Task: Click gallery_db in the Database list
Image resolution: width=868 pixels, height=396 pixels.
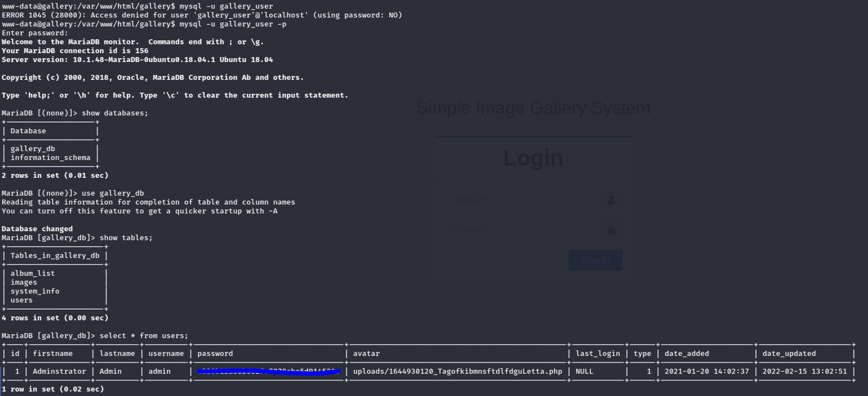Action: (x=33, y=149)
